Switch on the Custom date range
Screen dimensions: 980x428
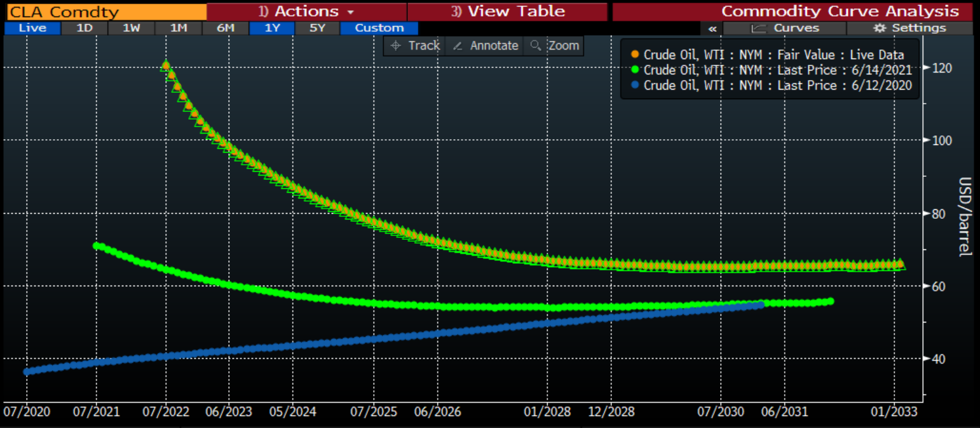point(379,28)
